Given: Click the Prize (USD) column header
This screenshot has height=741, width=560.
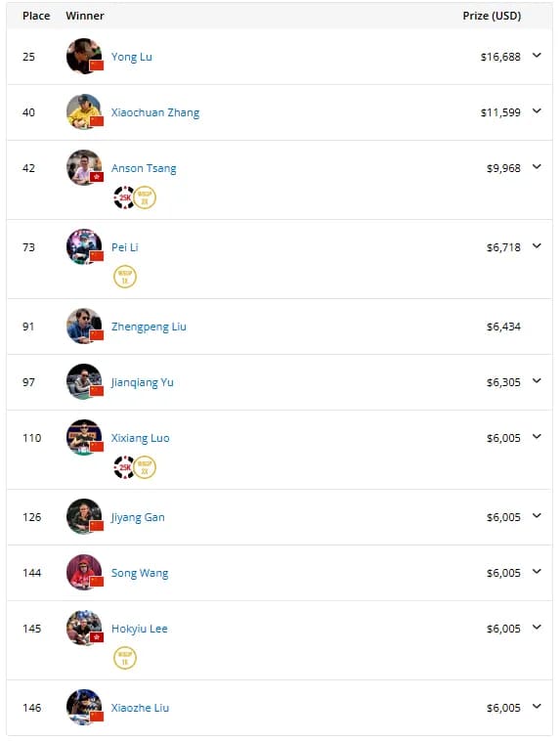Looking at the screenshot, I should [492, 16].
